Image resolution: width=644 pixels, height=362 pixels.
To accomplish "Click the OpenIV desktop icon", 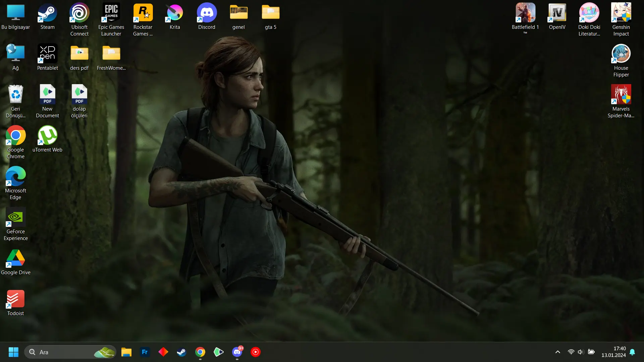I will click(x=557, y=17).
